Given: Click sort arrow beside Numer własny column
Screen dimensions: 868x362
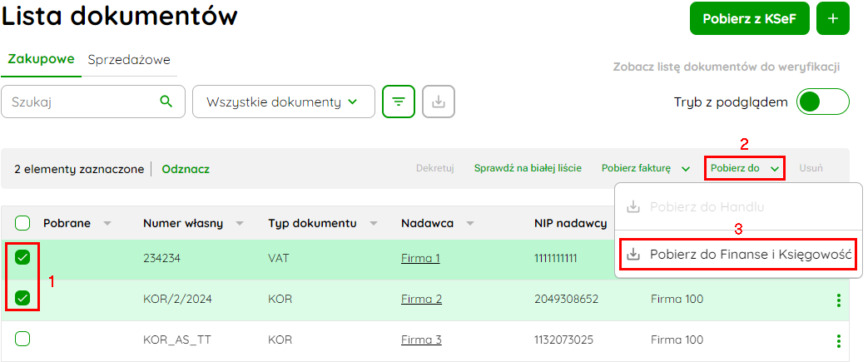Looking at the screenshot, I should coord(240,224).
